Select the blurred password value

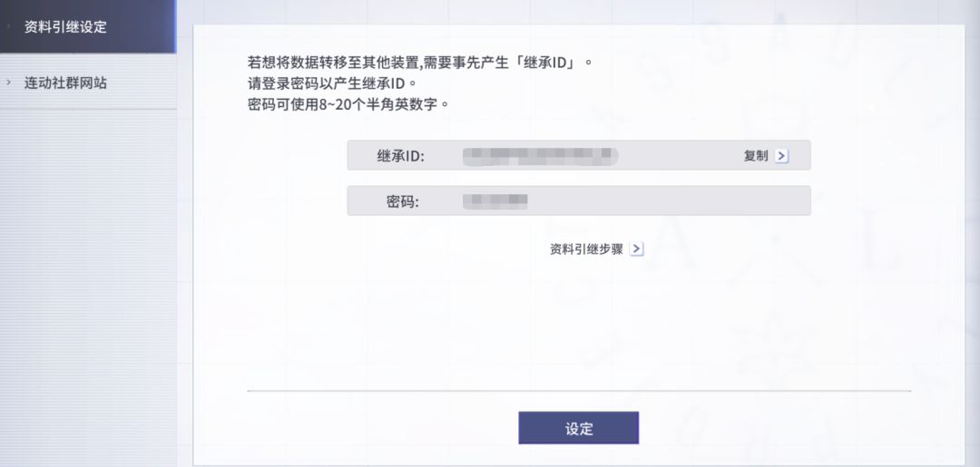tap(495, 201)
